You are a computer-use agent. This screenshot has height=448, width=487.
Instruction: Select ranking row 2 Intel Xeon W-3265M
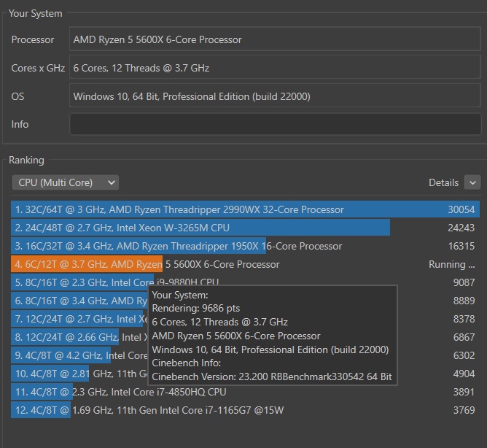pos(245,228)
